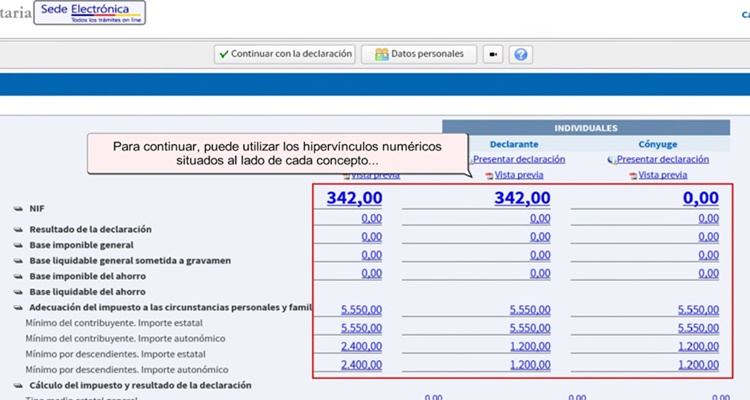The width and height of the screenshot is (750, 400).
Task: Open the Vista previa link under Cónyuge
Action: [x=662, y=175]
